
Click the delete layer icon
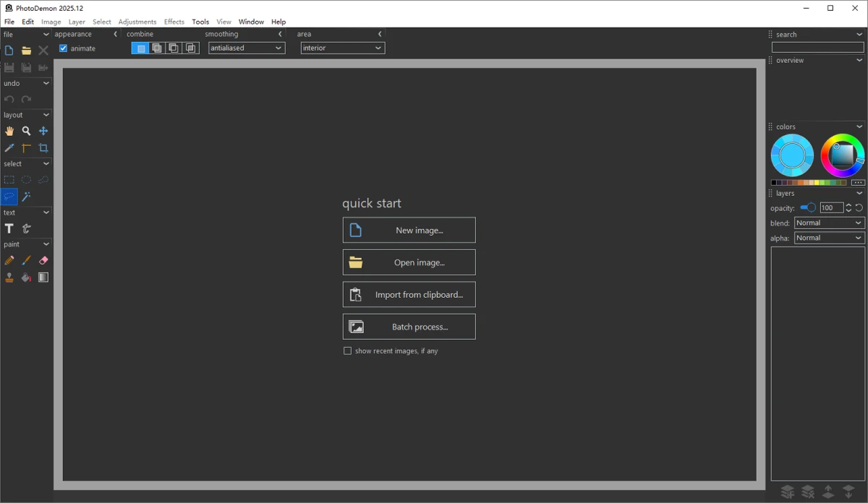(x=808, y=492)
